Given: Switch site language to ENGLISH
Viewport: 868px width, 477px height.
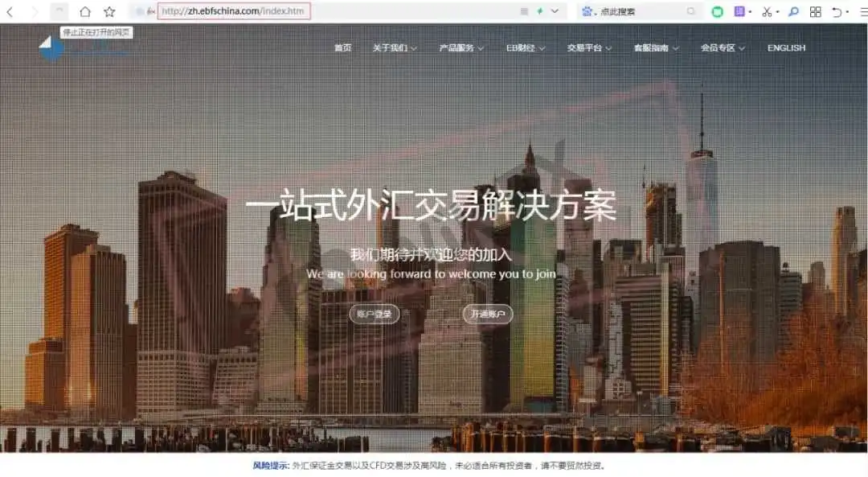Looking at the screenshot, I should coord(786,47).
